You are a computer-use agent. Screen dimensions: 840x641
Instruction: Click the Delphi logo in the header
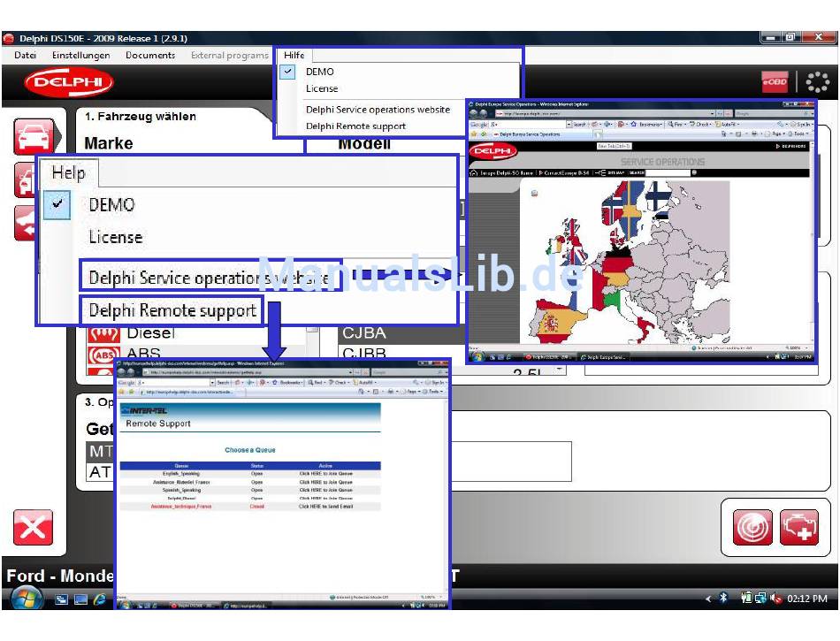pyautogui.click(x=69, y=82)
